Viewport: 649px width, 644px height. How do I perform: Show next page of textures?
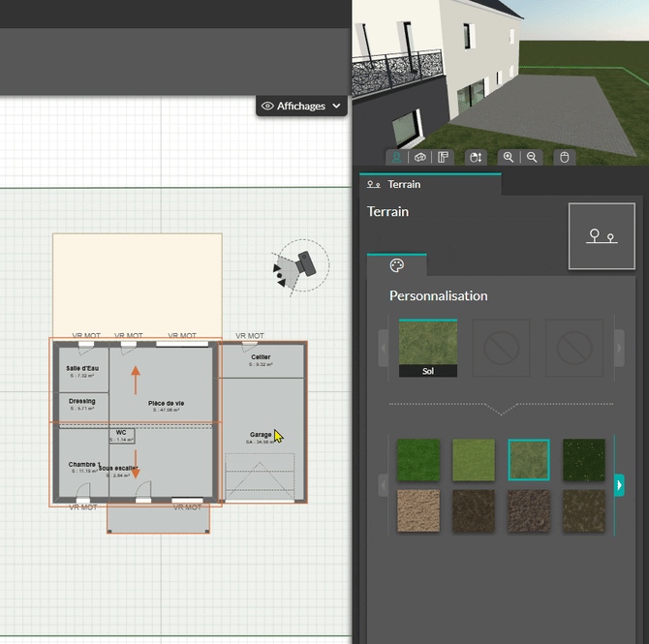click(620, 485)
